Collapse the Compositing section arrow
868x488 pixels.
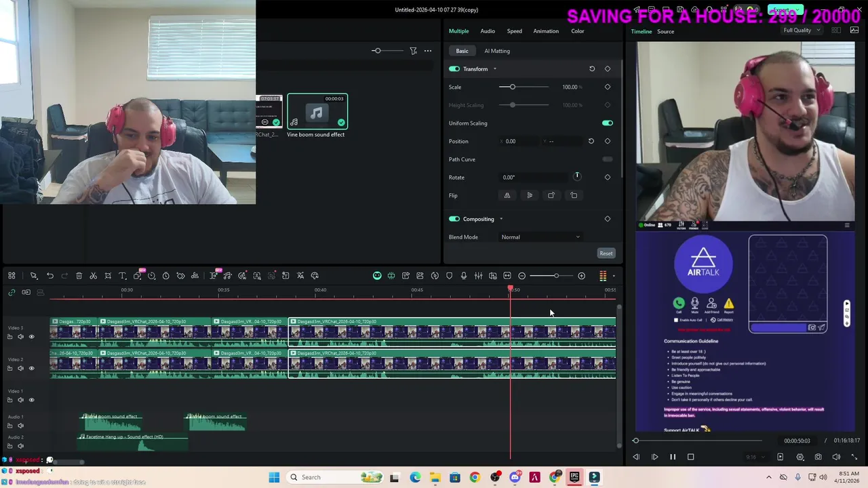click(501, 219)
